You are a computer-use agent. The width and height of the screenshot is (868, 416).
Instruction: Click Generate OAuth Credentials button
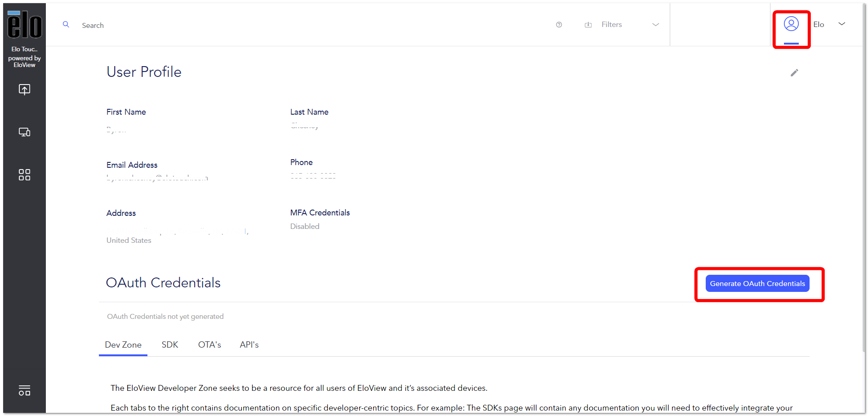(757, 283)
